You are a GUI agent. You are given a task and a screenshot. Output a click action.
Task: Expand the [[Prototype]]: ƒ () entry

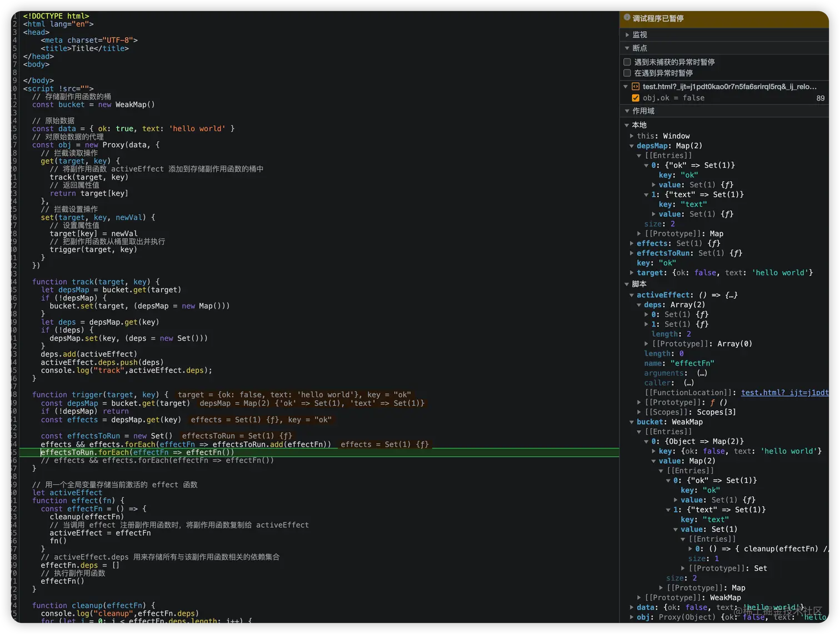tap(639, 402)
